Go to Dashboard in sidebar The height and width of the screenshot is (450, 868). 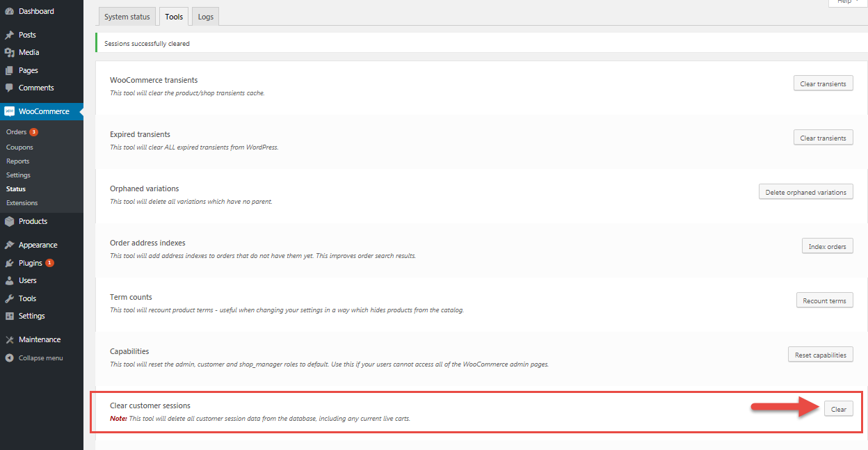[x=36, y=11]
